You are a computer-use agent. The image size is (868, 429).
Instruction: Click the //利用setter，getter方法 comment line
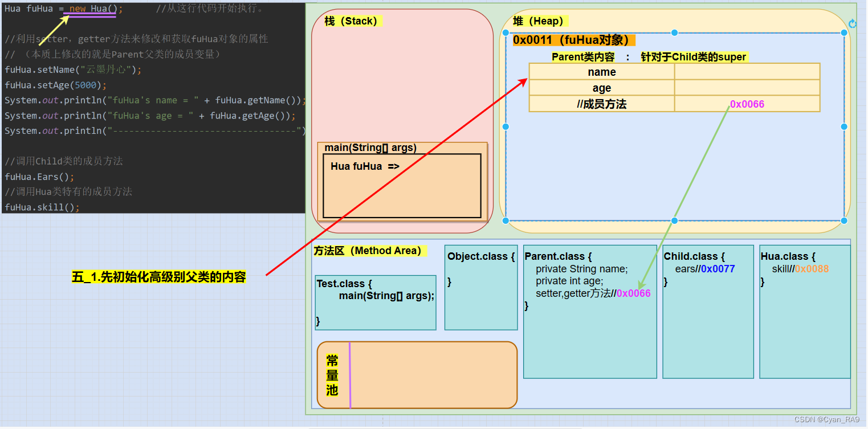pyautogui.click(x=136, y=39)
